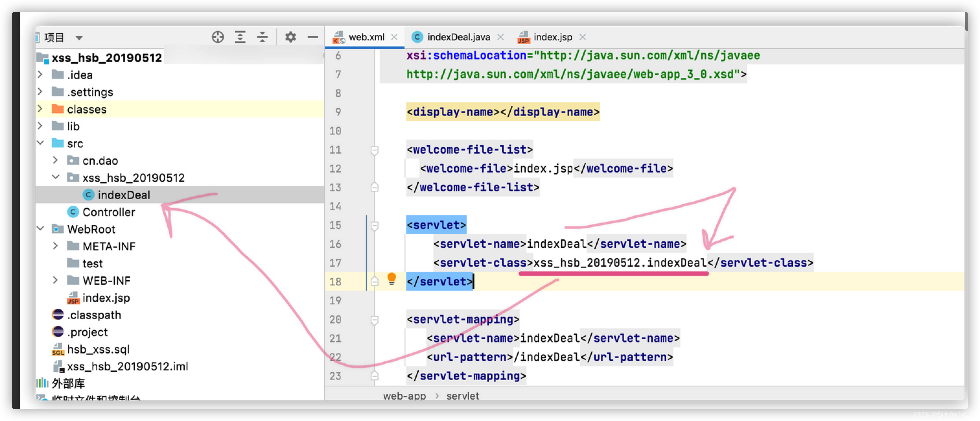Click the index.jsp file icon in tree

[73, 298]
